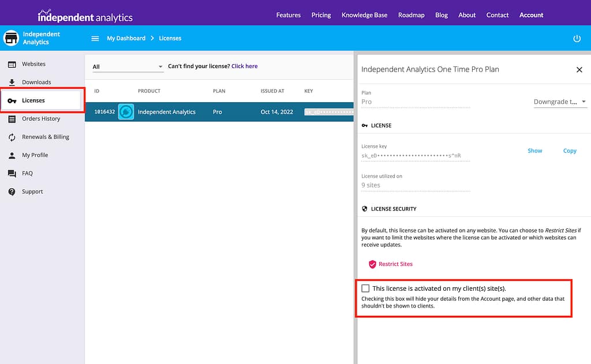
Task: Click the power logout icon
Action: tap(577, 39)
